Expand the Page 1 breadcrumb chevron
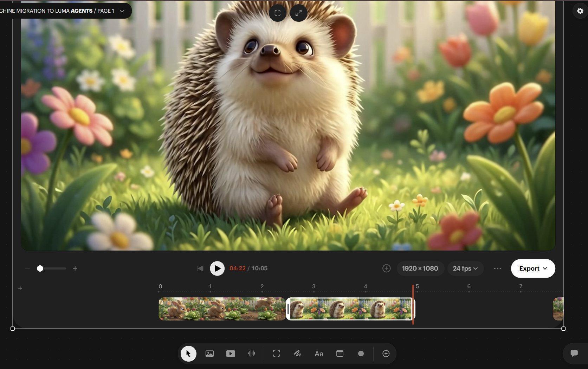Viewport: 588px width, 369px height. click(122, 11)
